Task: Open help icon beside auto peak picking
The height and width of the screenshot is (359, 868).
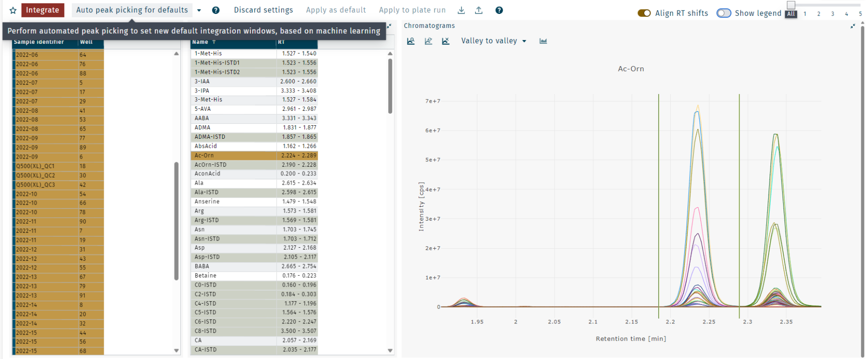Action: 216,10
